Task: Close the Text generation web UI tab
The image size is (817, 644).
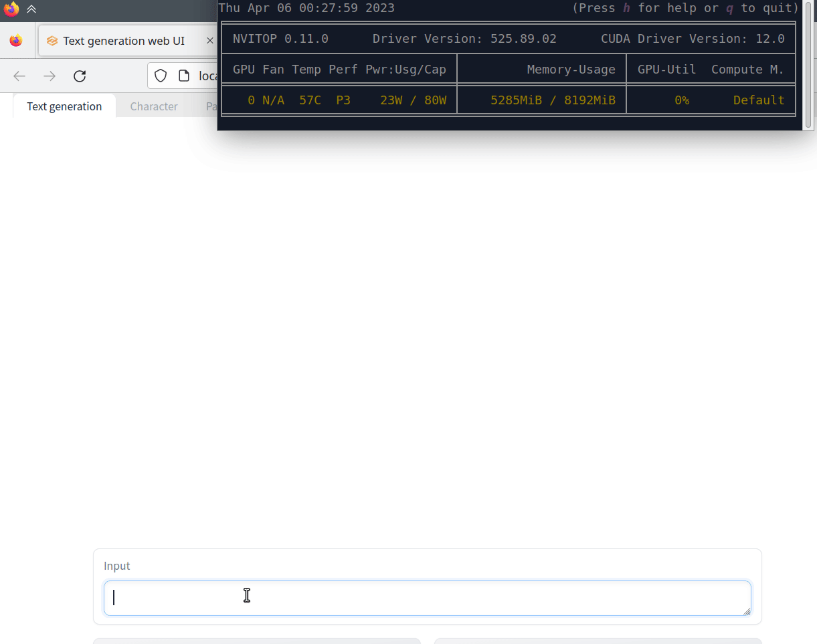Action: [209, 41]
